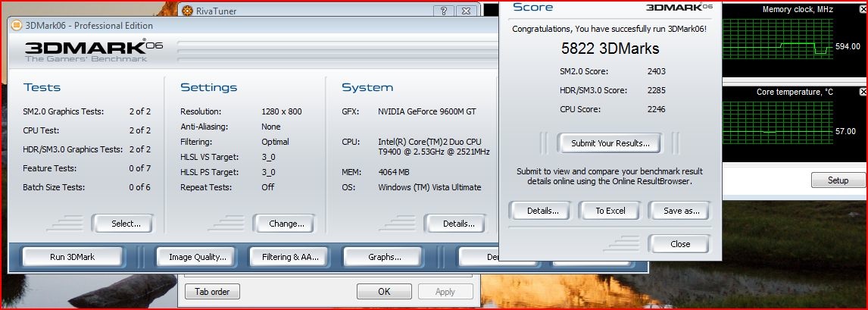Click CPU Test count 2 of 2

(x=139, y=130)
